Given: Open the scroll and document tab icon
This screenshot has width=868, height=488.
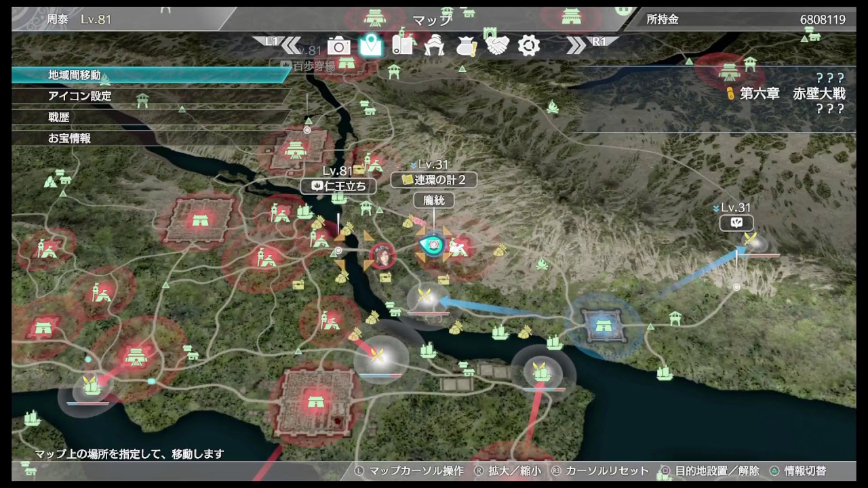Looking at the screenshot, I should point(402,45).
